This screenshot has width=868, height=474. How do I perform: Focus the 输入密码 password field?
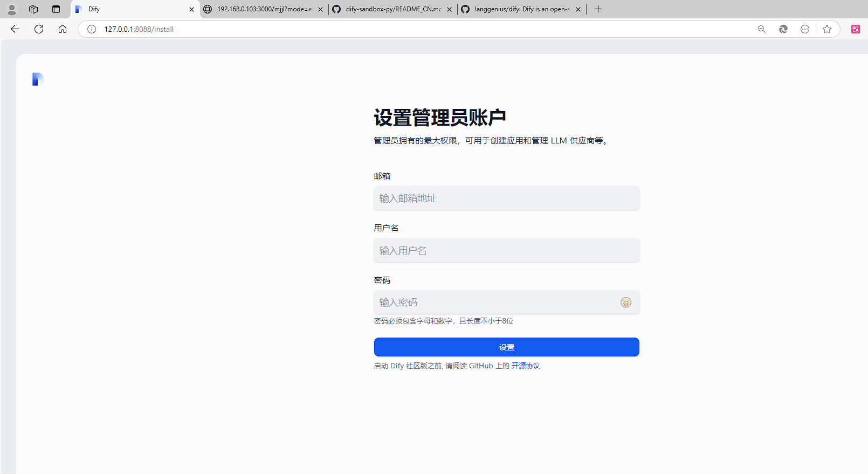507,303
